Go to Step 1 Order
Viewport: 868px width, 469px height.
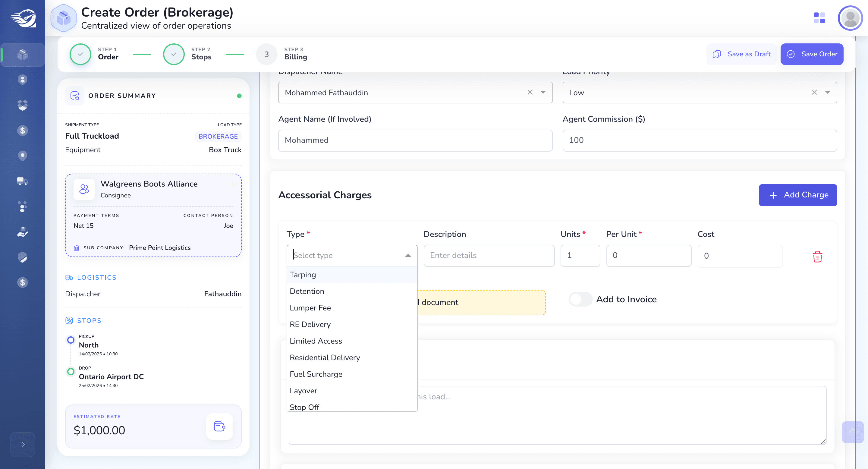94,54
